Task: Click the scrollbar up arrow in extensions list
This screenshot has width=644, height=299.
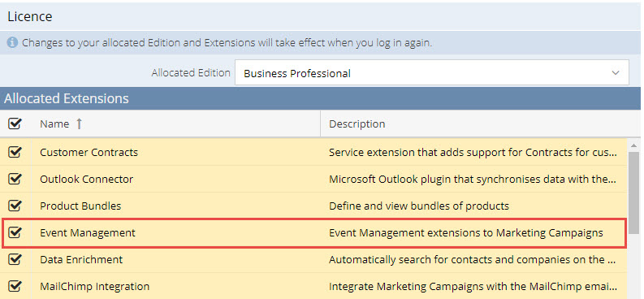Action: [633, 145]
